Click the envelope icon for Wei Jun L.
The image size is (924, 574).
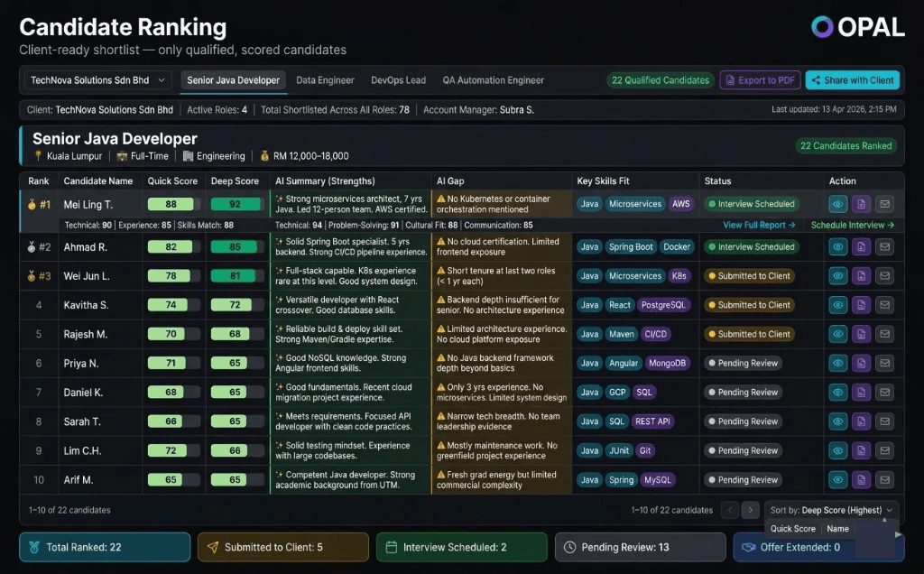884,276
